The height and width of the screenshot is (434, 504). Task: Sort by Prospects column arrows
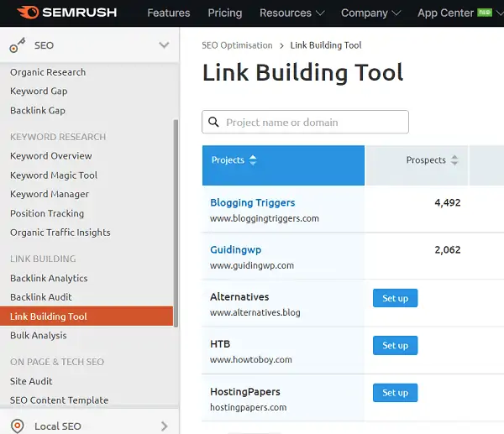click(454, 160)
